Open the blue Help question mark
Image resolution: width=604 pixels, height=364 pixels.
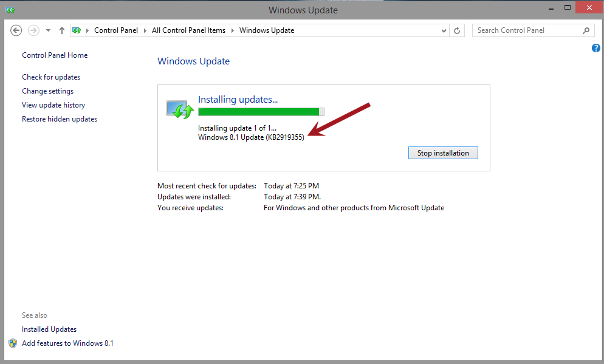[x=596, y=48]
